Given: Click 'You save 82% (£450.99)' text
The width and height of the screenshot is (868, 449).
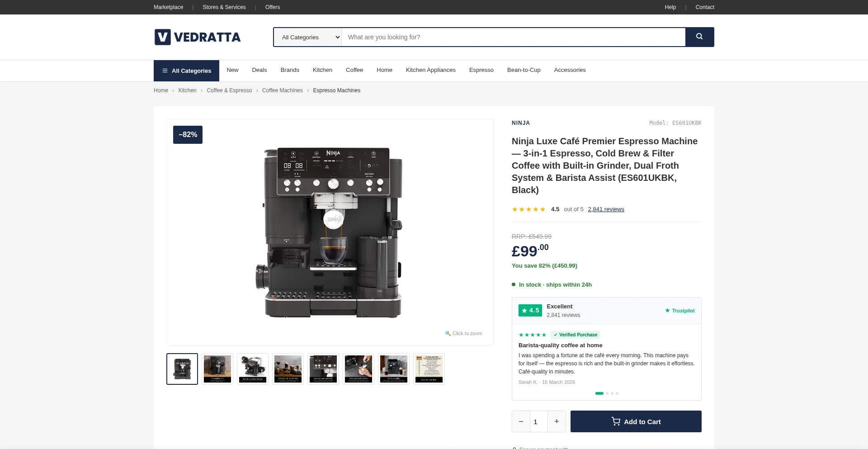Looking at the screenshot, I should 544,266.
